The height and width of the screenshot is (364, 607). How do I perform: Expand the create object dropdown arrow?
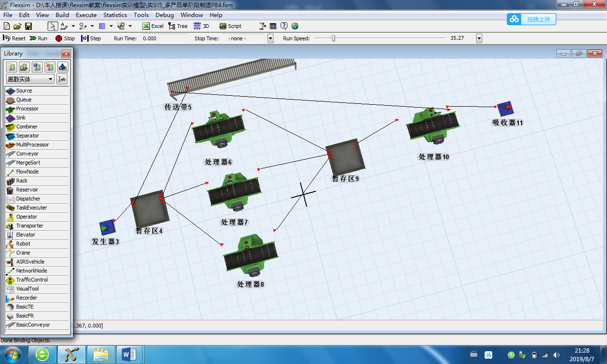pyautogui.click(x=110, y=26)
